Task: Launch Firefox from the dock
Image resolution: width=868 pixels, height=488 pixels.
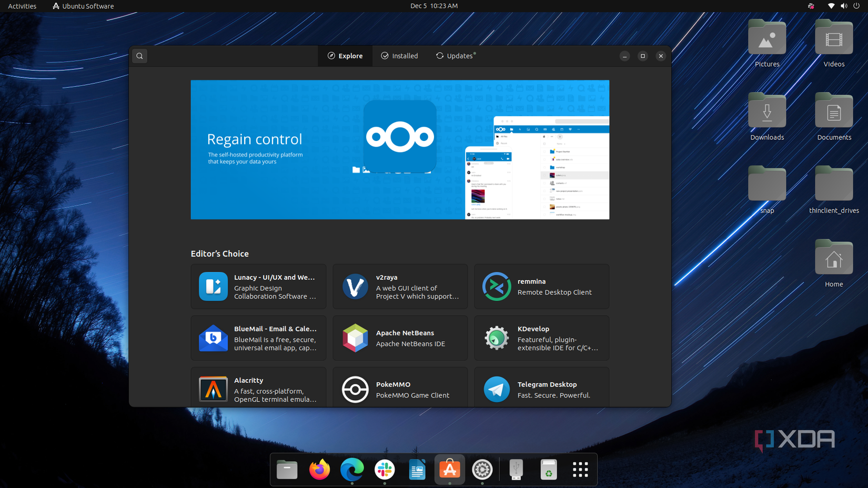Action: coord(319,470)
